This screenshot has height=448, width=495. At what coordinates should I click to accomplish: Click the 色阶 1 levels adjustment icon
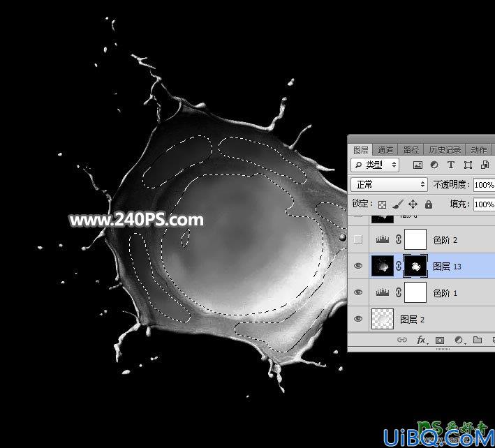(383, 292)
